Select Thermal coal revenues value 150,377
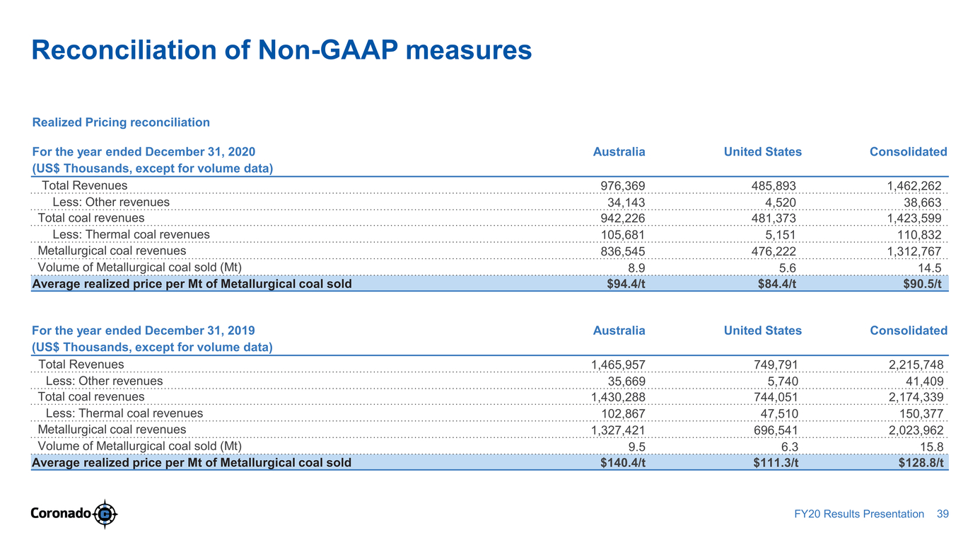This screenshot has height=552, width=980. (921, 414)
